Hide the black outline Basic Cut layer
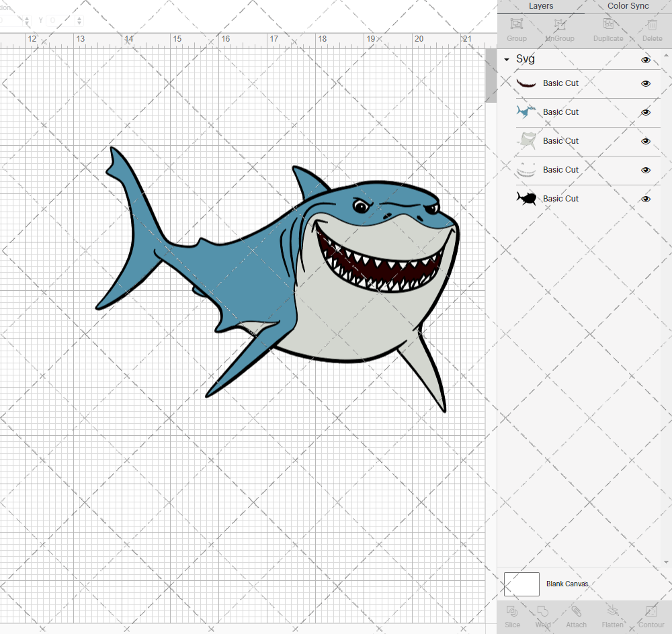The height and width of the screenshot is (634, 672). (x=645, y=199)
